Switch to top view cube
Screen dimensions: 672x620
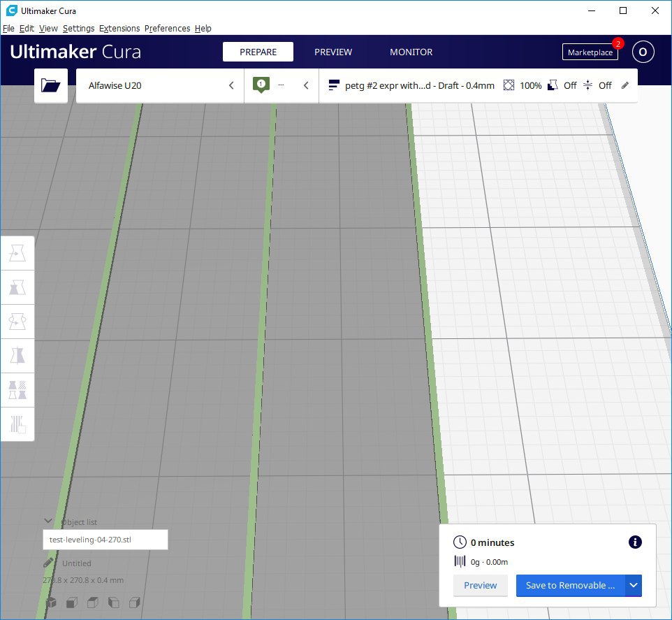[93, 603]
